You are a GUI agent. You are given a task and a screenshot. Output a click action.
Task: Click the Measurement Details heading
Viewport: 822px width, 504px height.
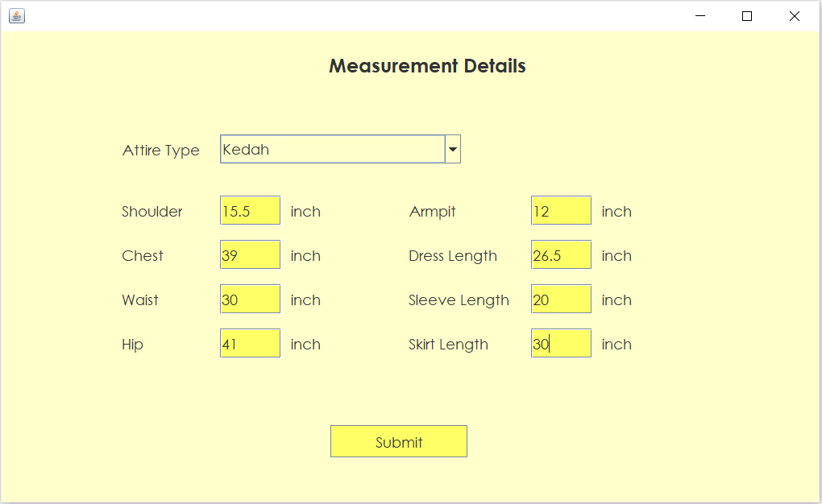[x=426, y=66]
